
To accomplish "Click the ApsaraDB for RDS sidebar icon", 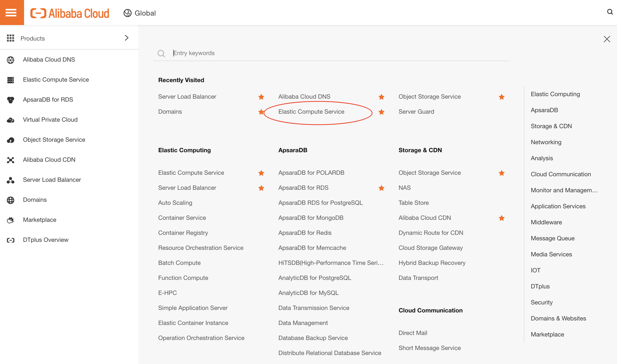I will coord(11,100).
